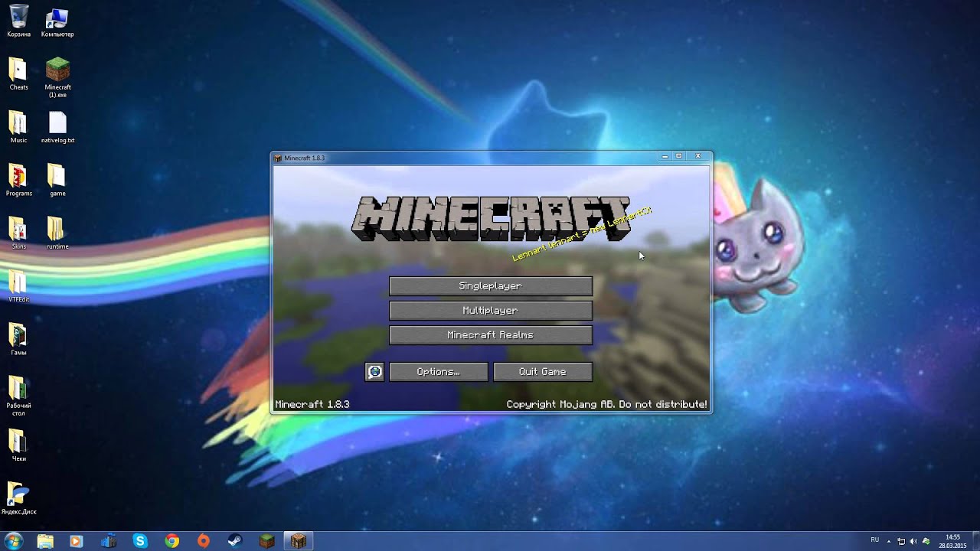
Task: Select the Гамы folder on desktop
Action: pos(18,338)
